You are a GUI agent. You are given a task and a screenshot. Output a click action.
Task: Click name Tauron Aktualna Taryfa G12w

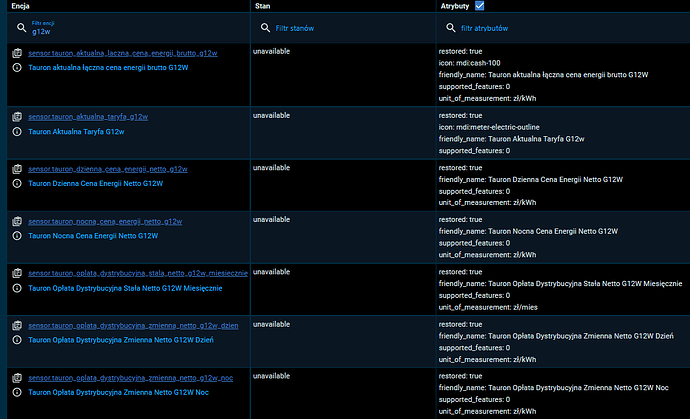tap(76, 132)
